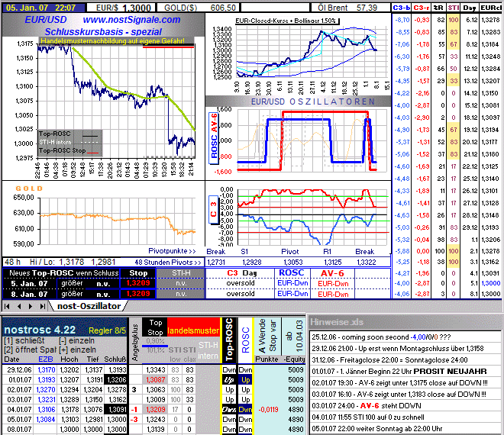Click the ROSC AV-6 oscillator chart
504x435 pixels.
(x=312, y=140)
